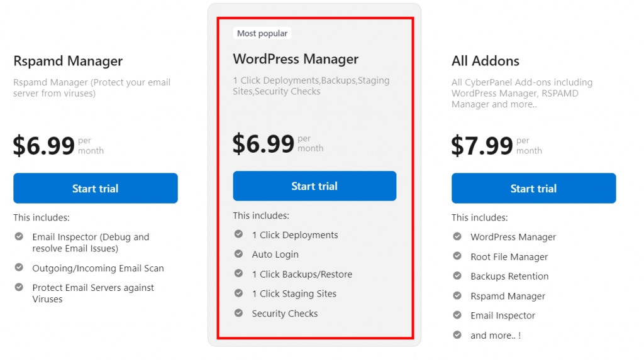Click checkmark icon next to Backups Retention
The image size is (644, 360).
(x=457, y=276)
